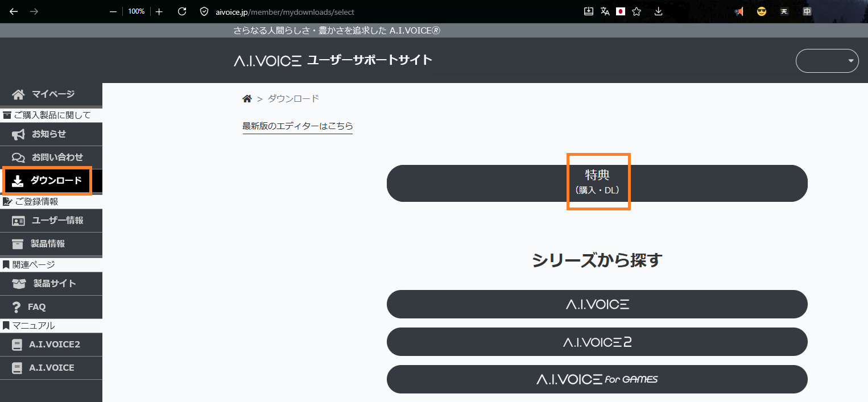Click the breadcrumb home icon

click(x=247, y=99)
